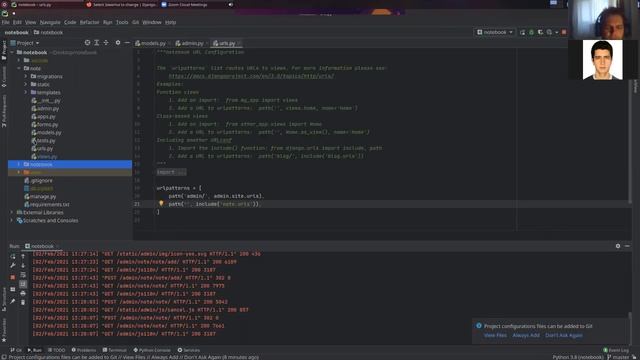Click the green Debug bug icon in top toolbar
This screenshot has width=640, height=360.
coord(531,32)
